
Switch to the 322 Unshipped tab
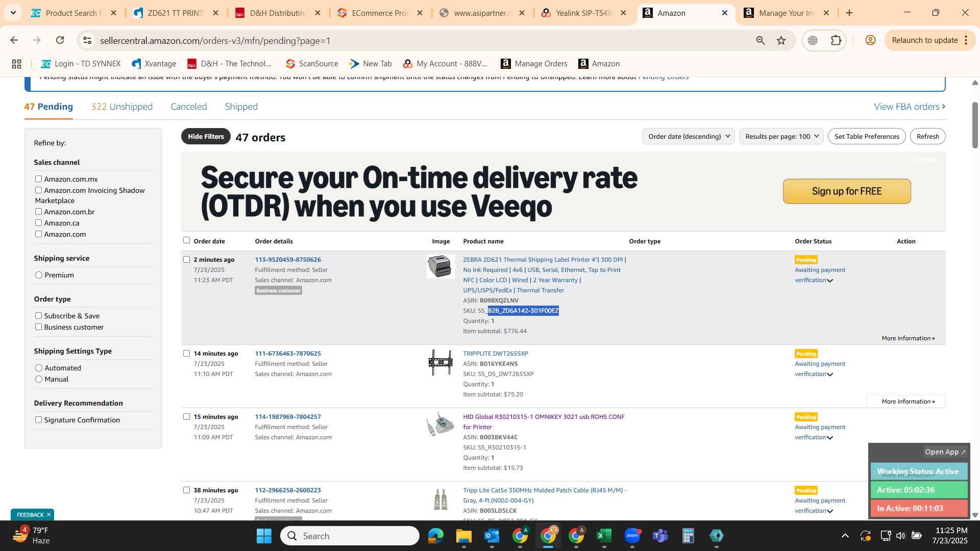[x=122, y=107]
